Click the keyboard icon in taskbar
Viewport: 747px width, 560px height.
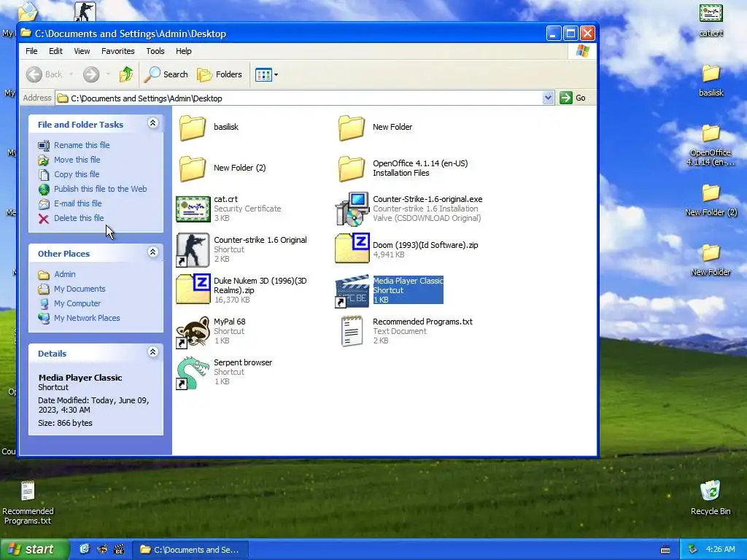pos(665,550)
